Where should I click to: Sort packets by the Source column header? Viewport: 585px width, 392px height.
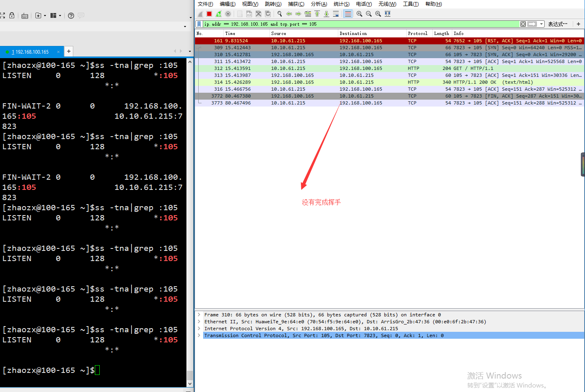coord(304,33)
